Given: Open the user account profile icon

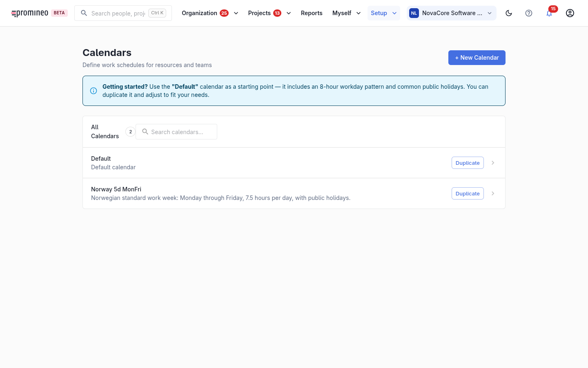Looking at the screenshot, I should point(570,13).
